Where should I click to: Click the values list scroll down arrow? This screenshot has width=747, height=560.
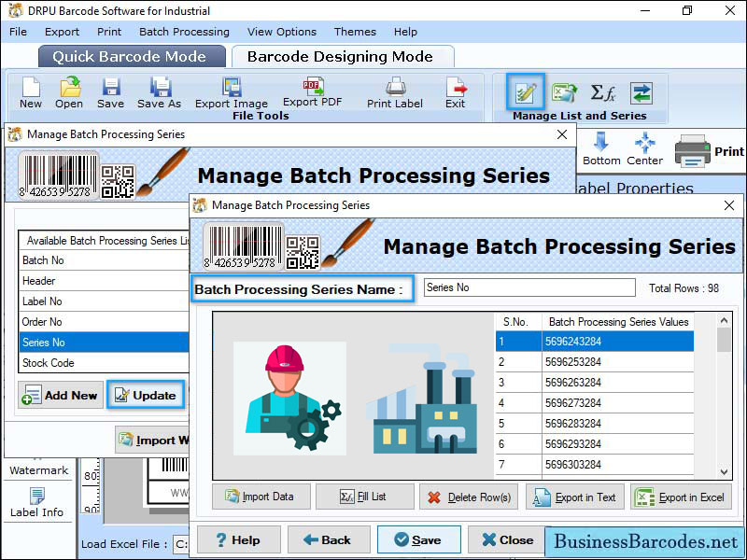[725, 472]
